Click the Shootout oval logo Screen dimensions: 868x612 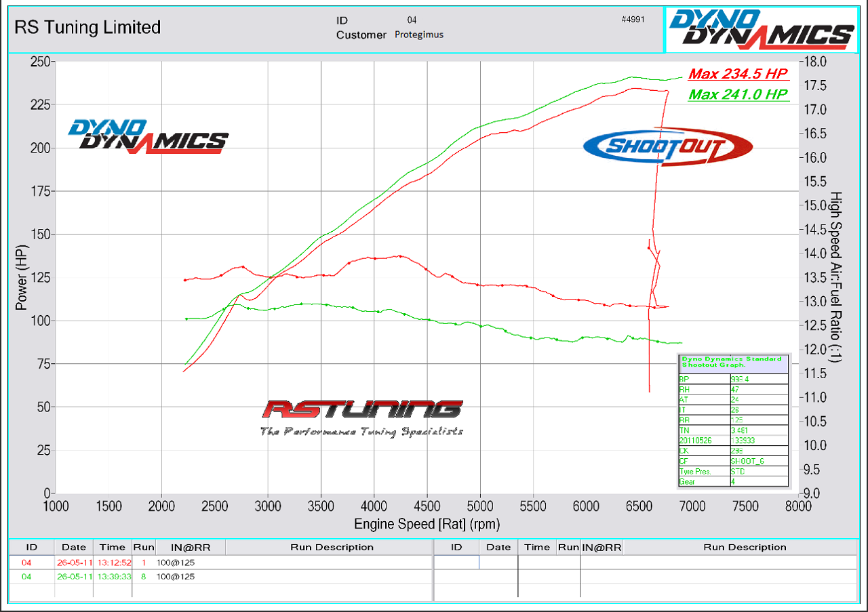pos(668,146)
